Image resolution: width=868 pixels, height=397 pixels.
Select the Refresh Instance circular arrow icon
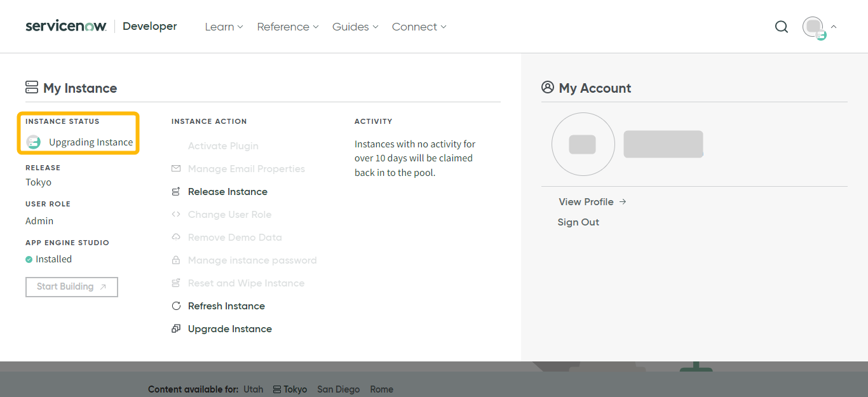pos(176,306)
